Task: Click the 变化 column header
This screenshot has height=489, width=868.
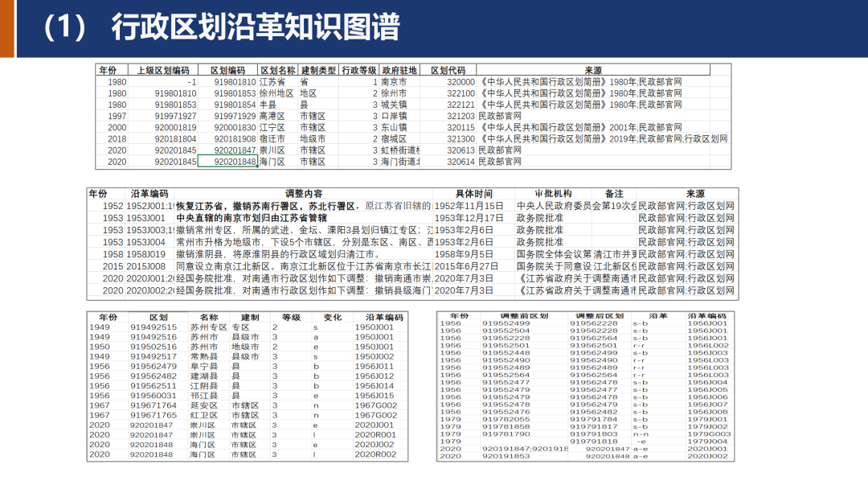Action: [x=333, y=318]
